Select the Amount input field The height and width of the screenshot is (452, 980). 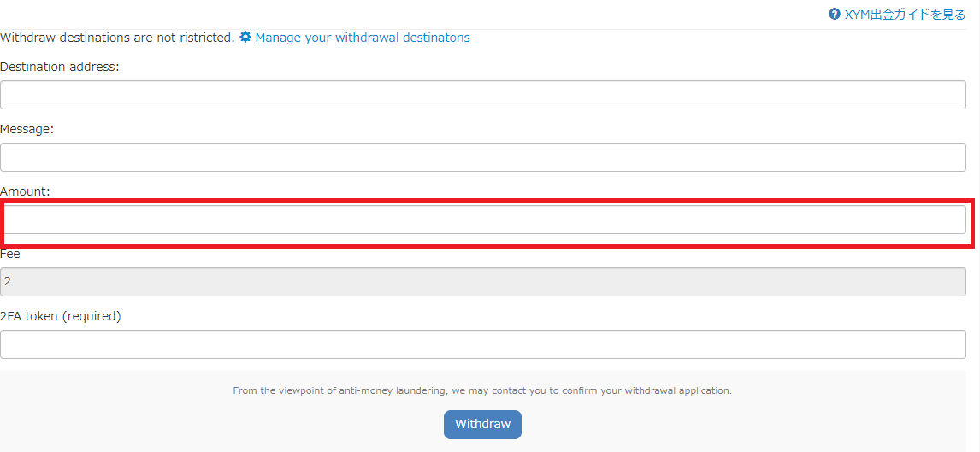pos(483,220)
